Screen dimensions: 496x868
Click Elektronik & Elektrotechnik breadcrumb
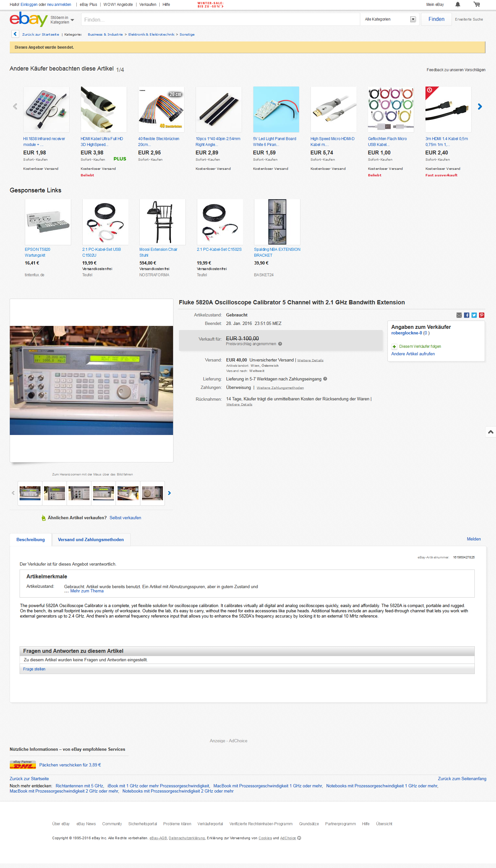151,34
